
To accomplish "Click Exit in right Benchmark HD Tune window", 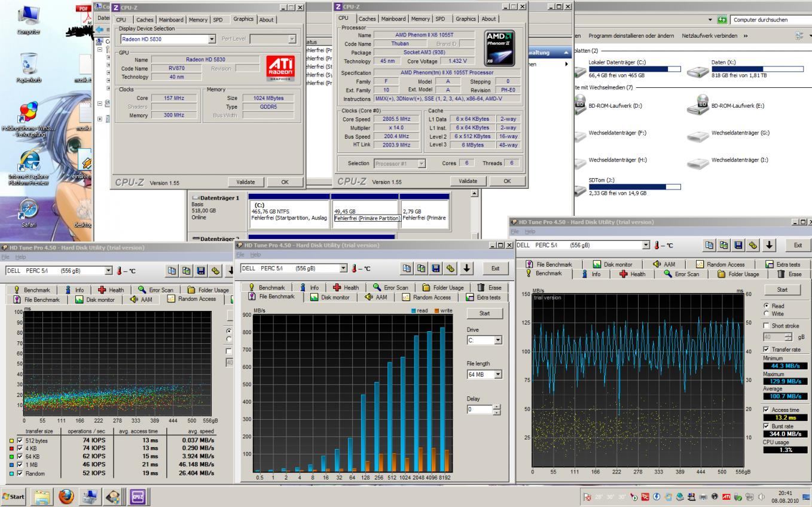I will tap(798, 245).
